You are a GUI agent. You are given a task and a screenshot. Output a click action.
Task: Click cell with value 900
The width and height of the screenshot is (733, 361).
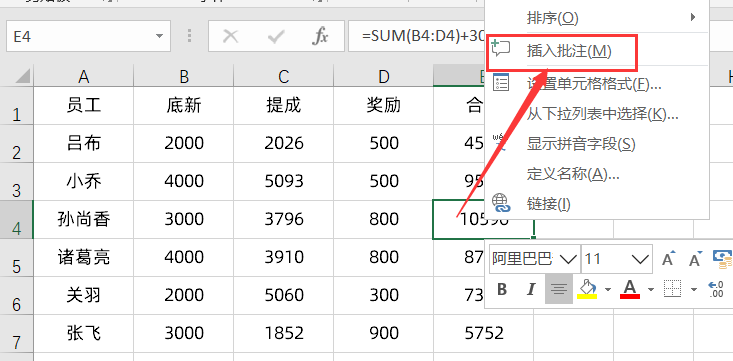384,333
